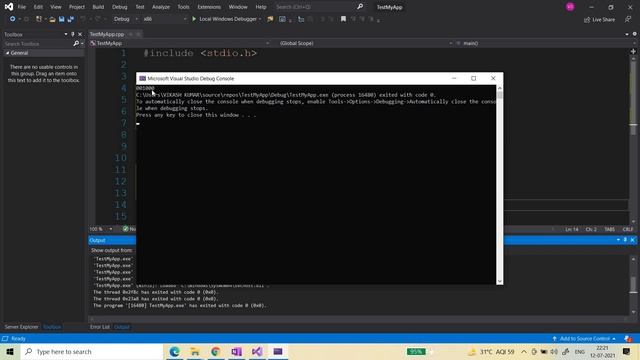Show hidden system tray icons
The image size is (640, 360).
(524, 351)
